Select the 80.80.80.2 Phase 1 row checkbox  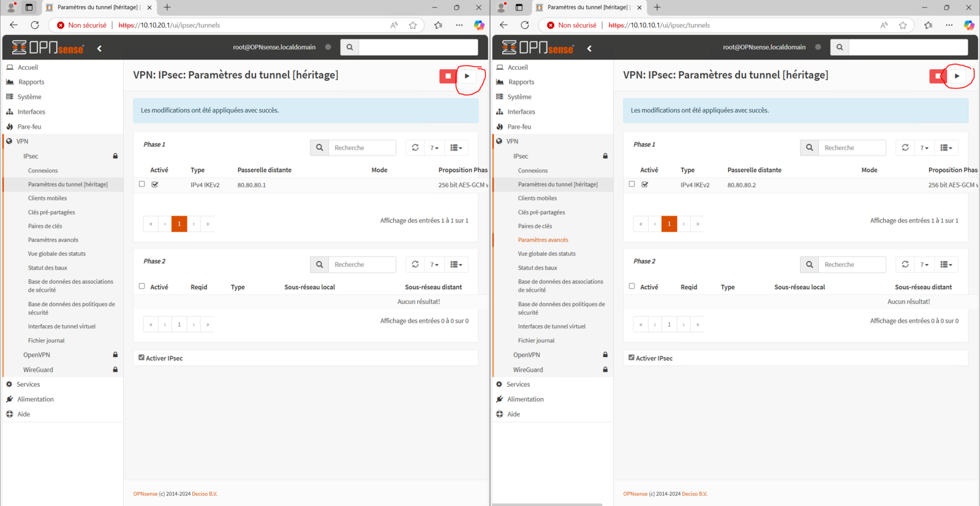631,184
